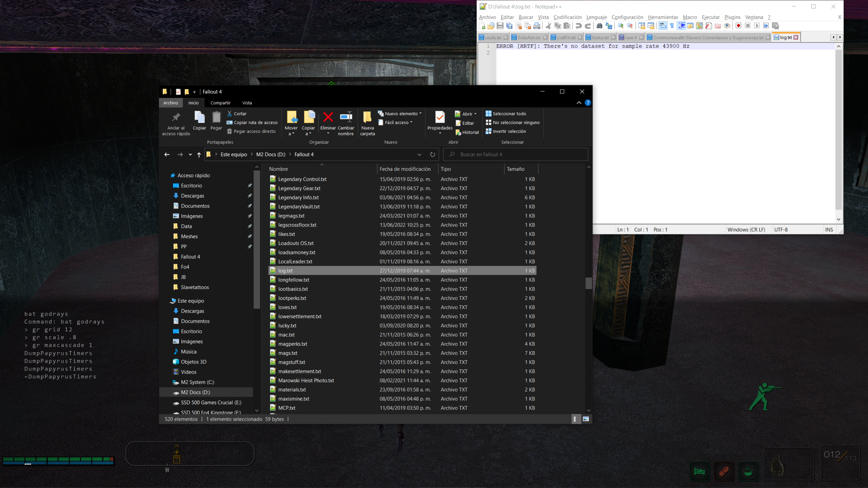868x488 pixels.
Task: Click Play macro icon in Notepad++
Action: (757, 26)
